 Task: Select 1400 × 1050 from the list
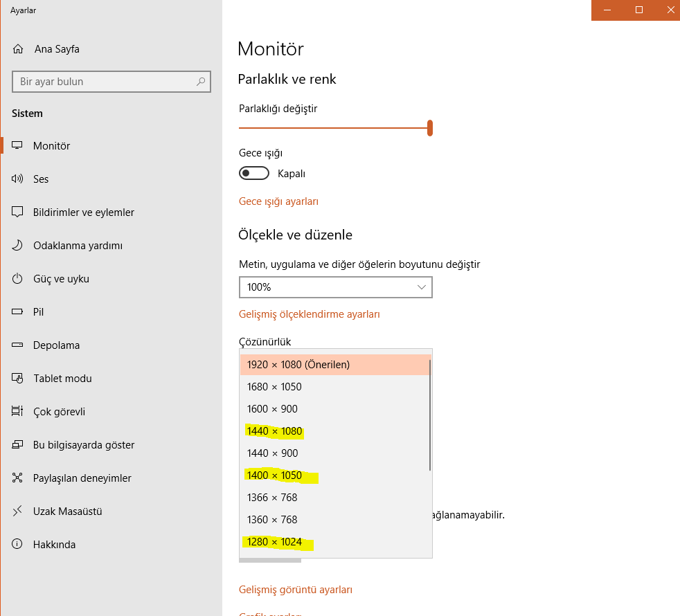pos(334,475)
